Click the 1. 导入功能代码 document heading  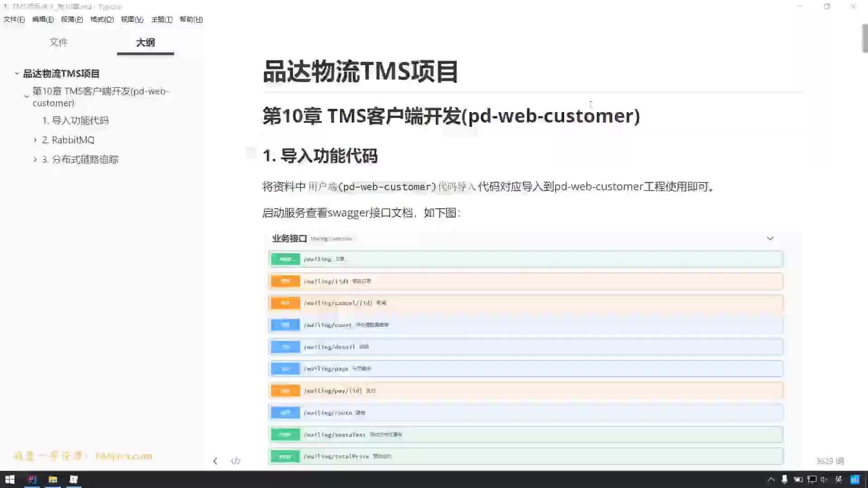coord(320,156)
